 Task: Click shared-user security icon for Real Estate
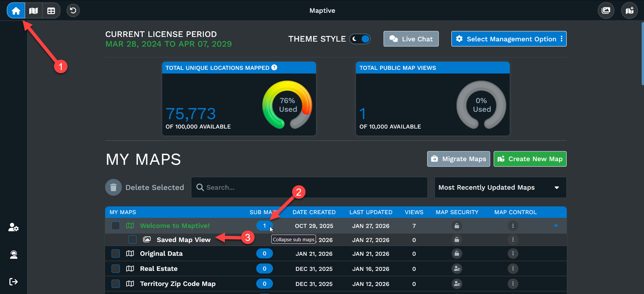[x=457, y=268]
